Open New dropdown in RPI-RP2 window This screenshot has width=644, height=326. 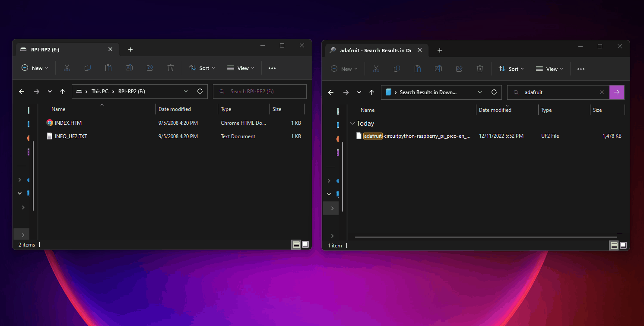(35, 68)
